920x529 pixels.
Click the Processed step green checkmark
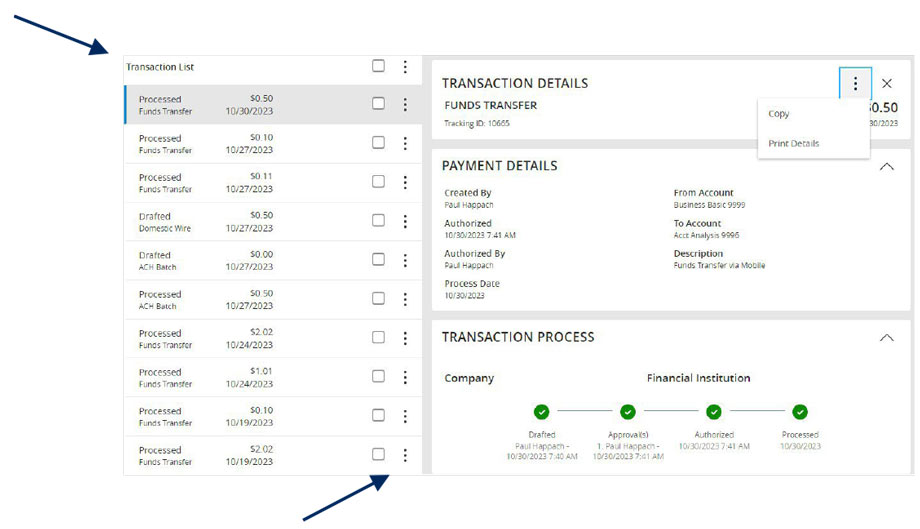[x=800, y=412]
